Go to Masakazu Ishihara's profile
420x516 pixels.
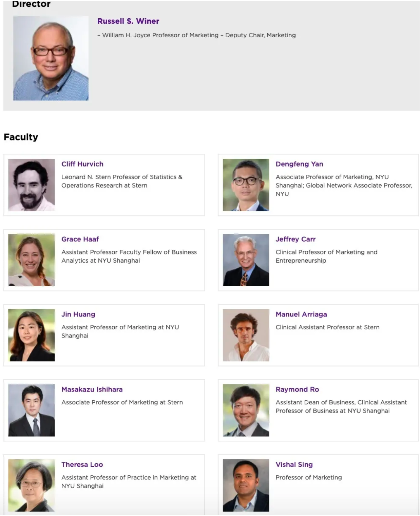[92, 389]
